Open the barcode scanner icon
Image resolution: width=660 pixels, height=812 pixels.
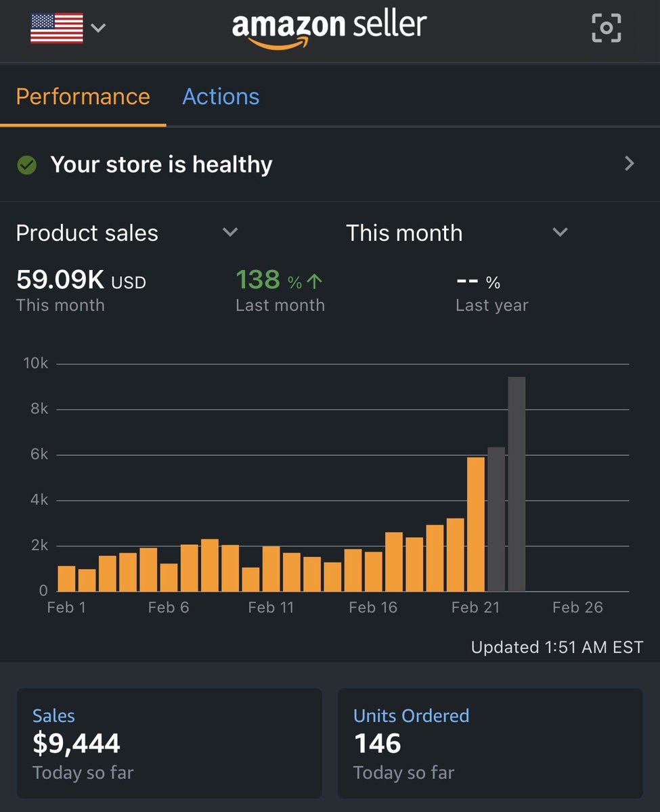tap(606, 28)
